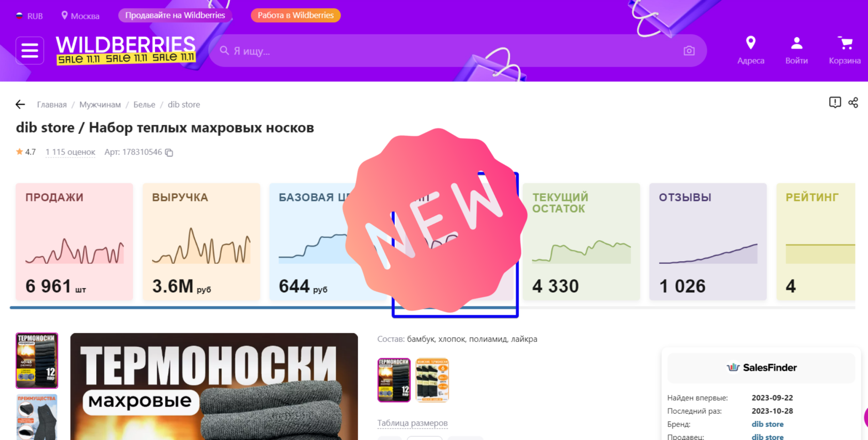Select the Выручка stats card
868x440 pixels.
pyautogui.click(x=201, y=241)
